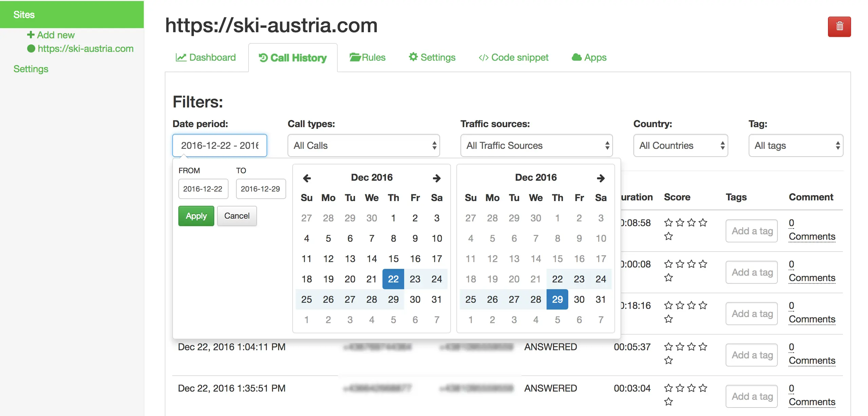Open the Settings tab
The width and height of the screenshot is (868, 416).
tap(432, 57)
